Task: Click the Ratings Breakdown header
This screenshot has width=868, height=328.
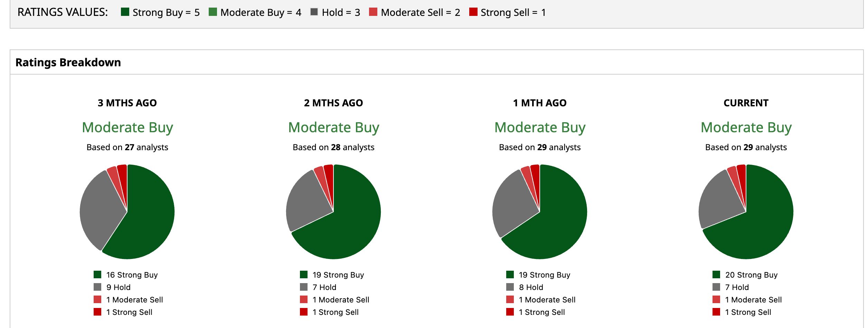Action: click(x=68, y=62)
